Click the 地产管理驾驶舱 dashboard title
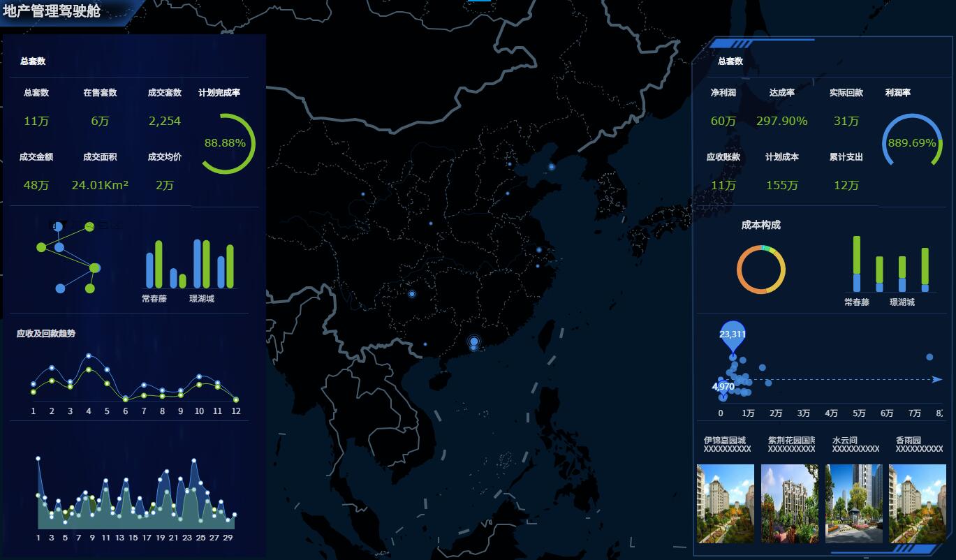Screen dimensions: 956x560 [x=52, y=11]
